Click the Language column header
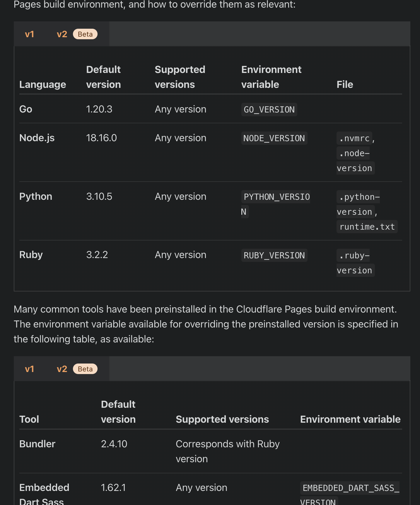Screen dimensions: 420x505 point(42,84)
